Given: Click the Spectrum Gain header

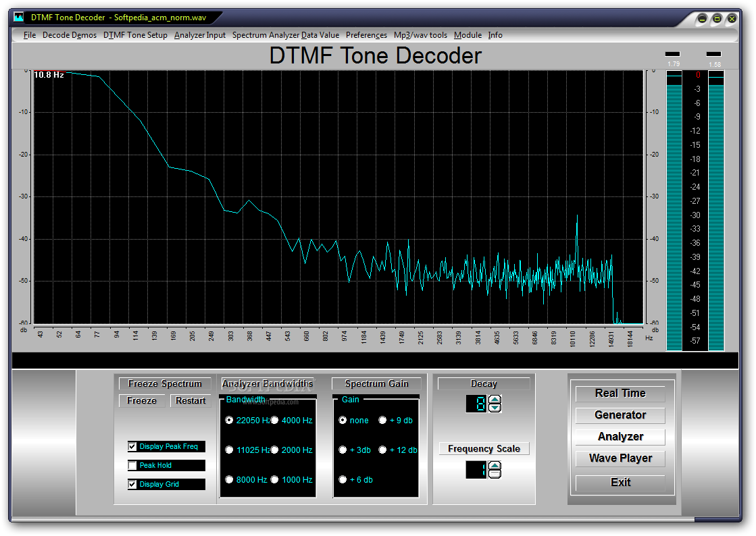Looking at the screenshot, I should click(x=376, y=384).
